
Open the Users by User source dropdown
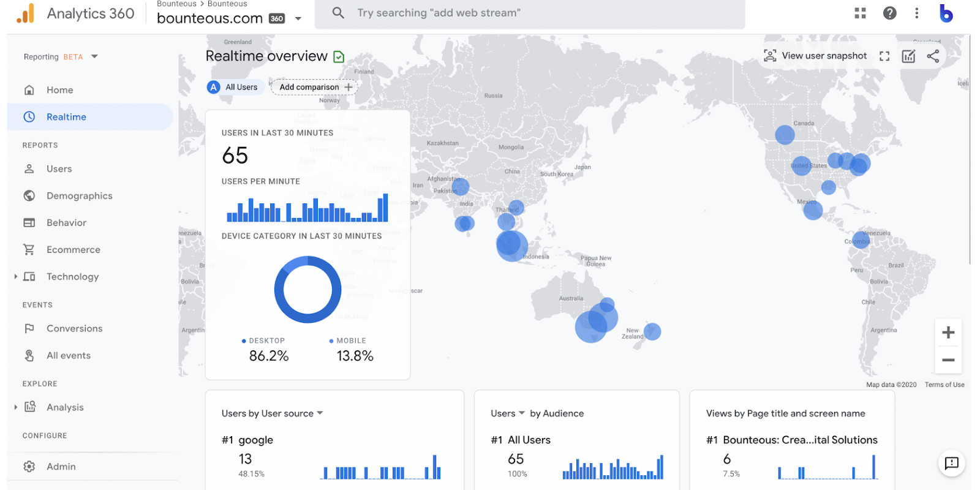coord(320,413)
